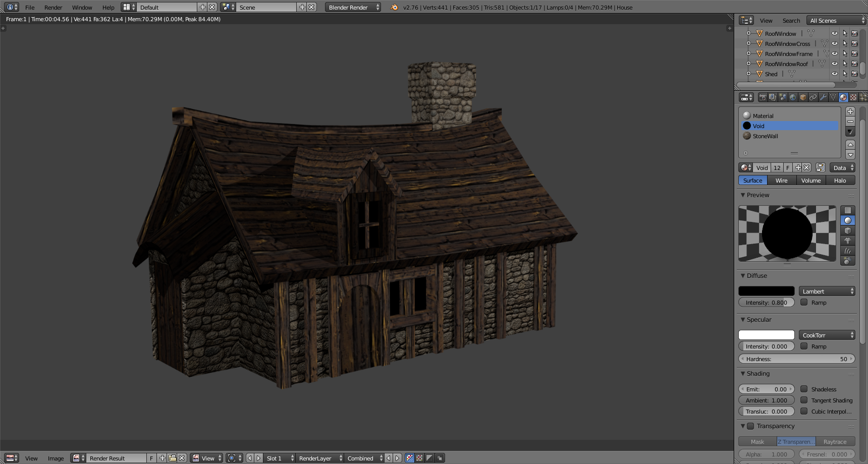
Task: Switch material type to Wire
Action: pos(782,180)
